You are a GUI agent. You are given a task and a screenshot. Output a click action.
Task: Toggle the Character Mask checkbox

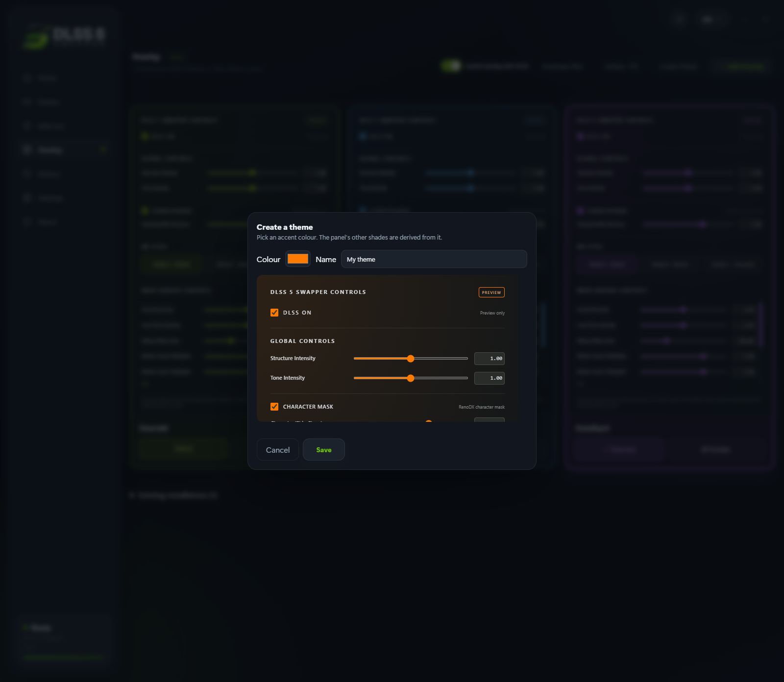[x=274, y=407]
